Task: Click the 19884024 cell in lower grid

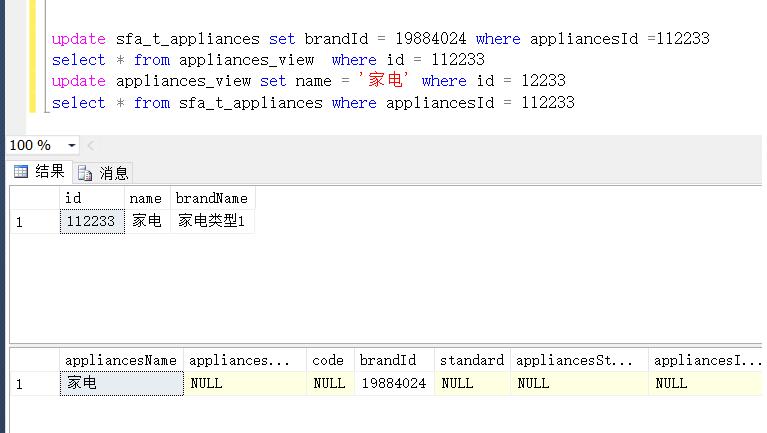Action: [x=394, y=383]
